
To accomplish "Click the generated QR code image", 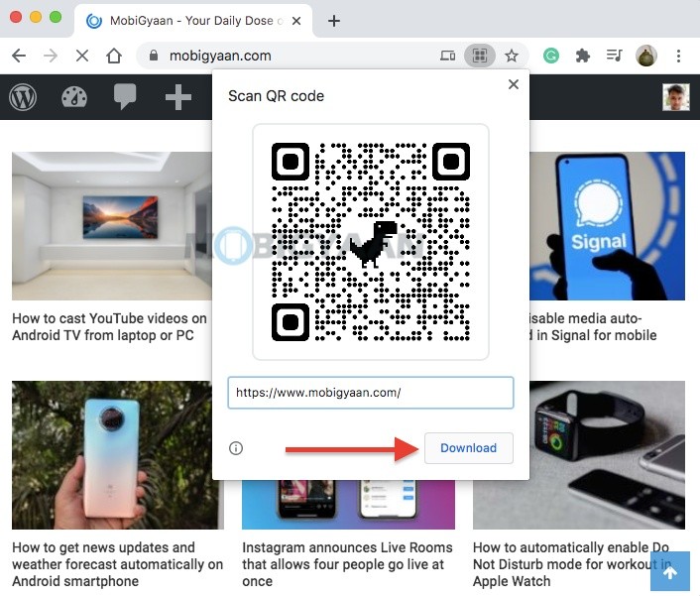I will tap(371, 242).
